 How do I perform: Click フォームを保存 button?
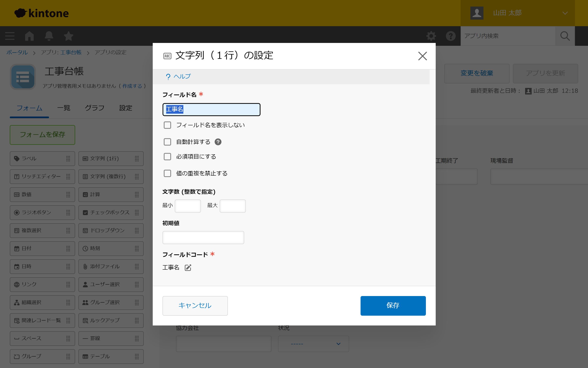point(42,135)
